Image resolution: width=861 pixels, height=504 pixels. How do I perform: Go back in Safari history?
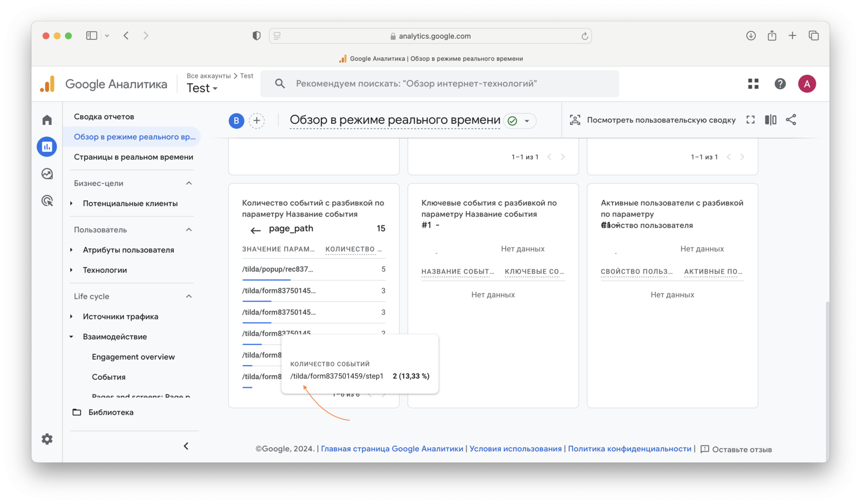(x=126, y=35)
